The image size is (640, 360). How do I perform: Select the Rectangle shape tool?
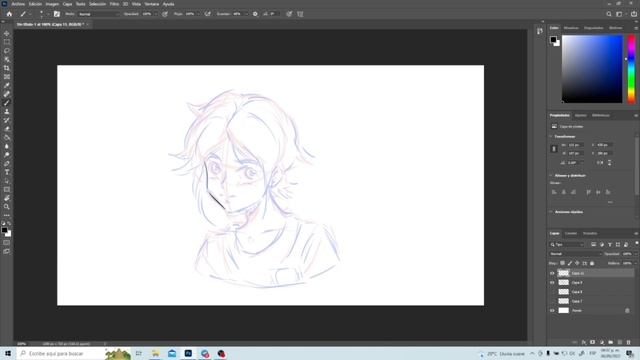(7, 189)
